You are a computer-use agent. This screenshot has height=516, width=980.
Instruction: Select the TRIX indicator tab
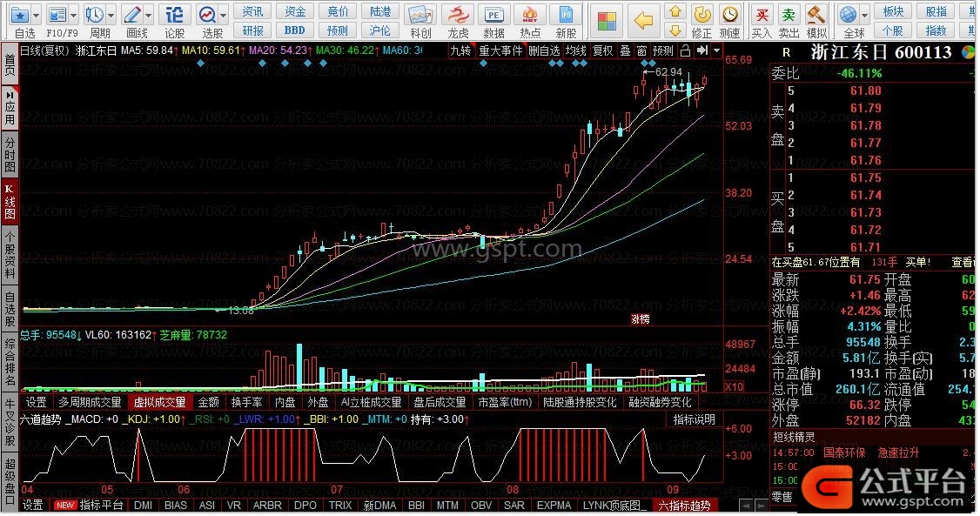(340, 506)
